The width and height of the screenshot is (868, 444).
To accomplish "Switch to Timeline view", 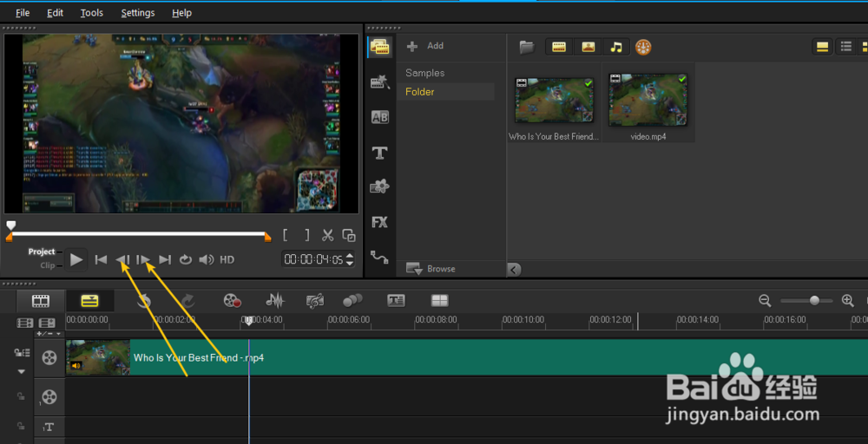I will 89,301.
